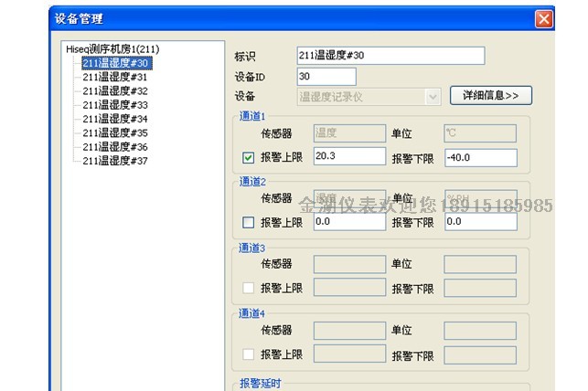Select the root node Hiseq测序机房1(211)
The width and height of the screenshot is (588, 391).
(112, 49)
